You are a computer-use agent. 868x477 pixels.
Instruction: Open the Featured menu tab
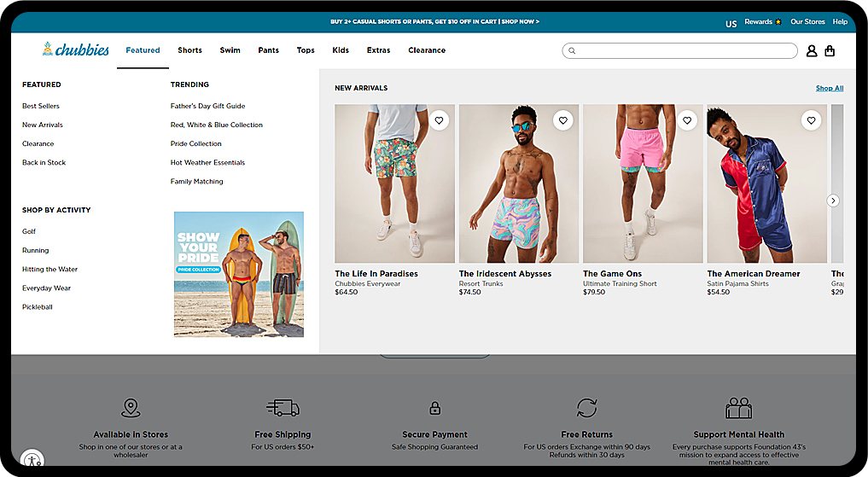tap(143, 50)
